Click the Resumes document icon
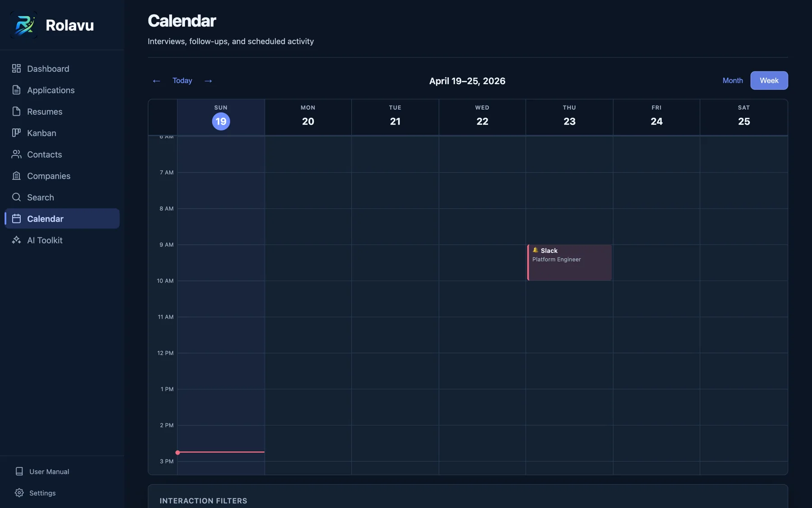Screen dimensions: 812x508 tap(16, 112)
